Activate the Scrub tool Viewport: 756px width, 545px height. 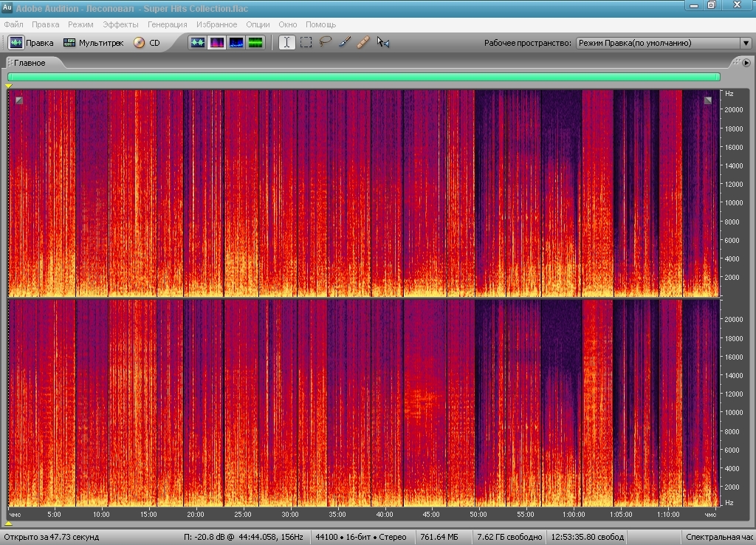pos(383,42)
